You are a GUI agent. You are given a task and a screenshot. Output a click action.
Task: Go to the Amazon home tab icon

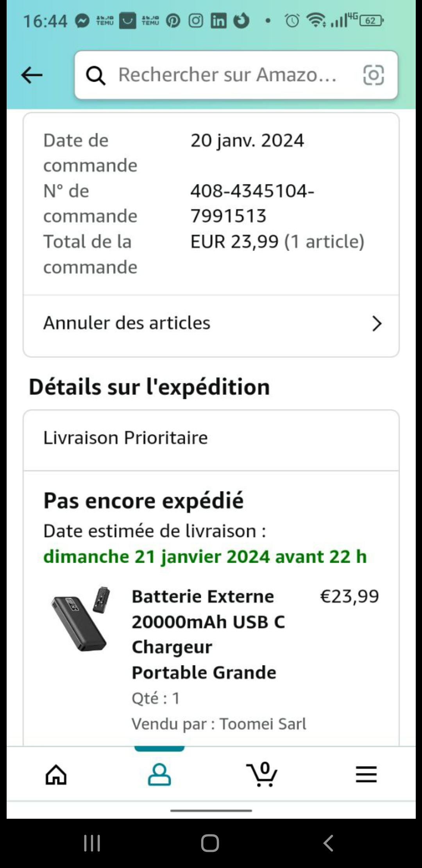point(56,775)
